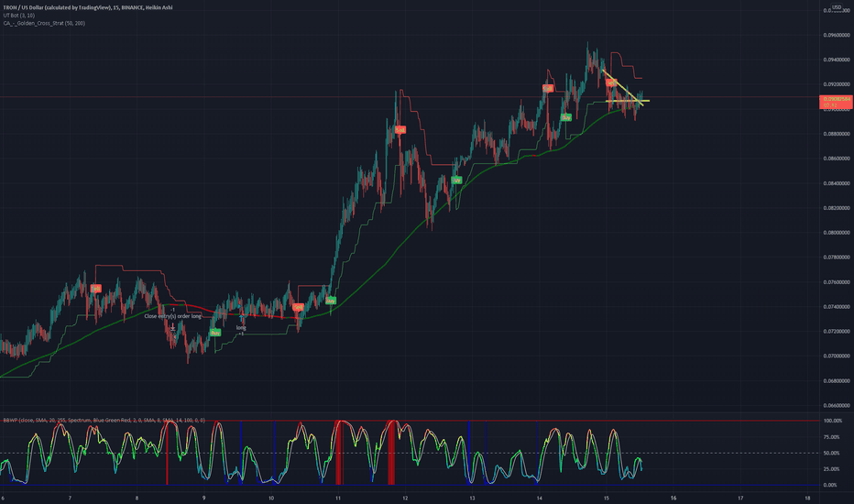
Task: Click the 'Close entry(s) order long' label
Action: pos(172,316)
